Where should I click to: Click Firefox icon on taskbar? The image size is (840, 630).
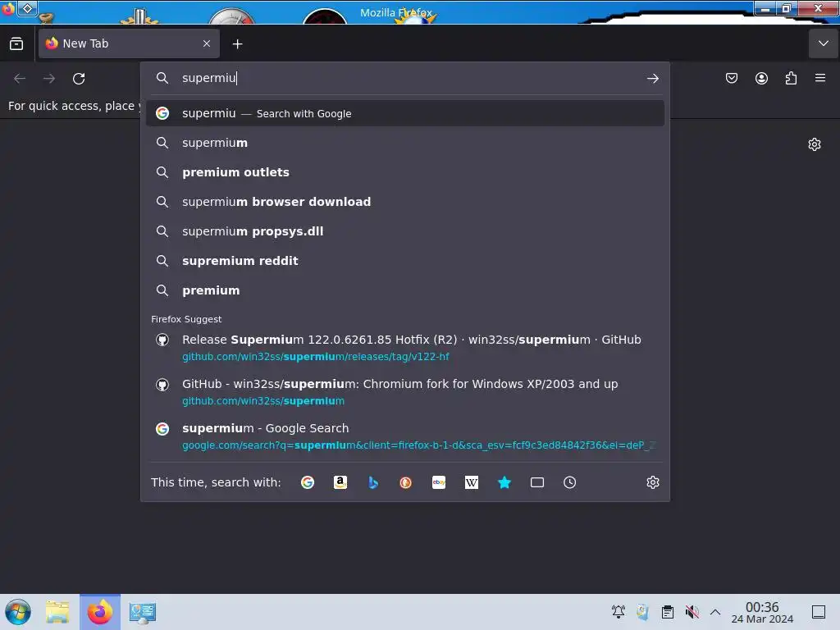[x=100, y=612]
